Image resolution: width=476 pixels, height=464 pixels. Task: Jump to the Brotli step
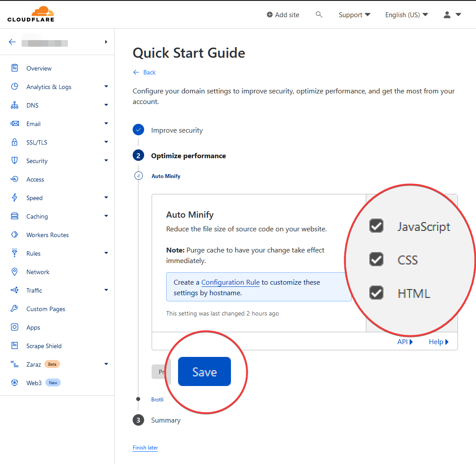(157, 399)
